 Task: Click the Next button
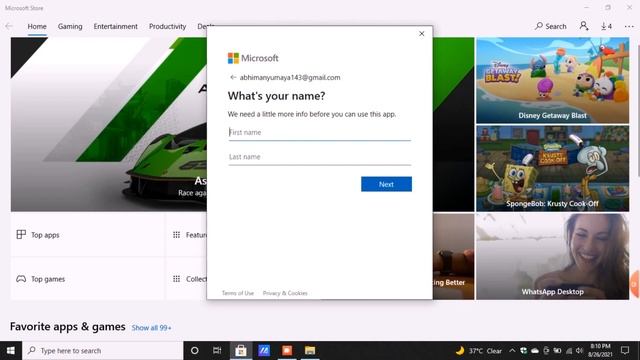point(386,184)
